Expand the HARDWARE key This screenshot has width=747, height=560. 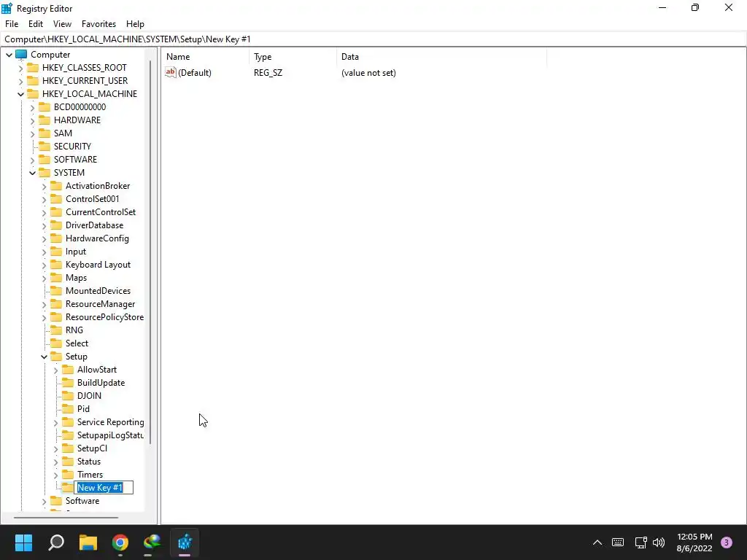(32, 120)
